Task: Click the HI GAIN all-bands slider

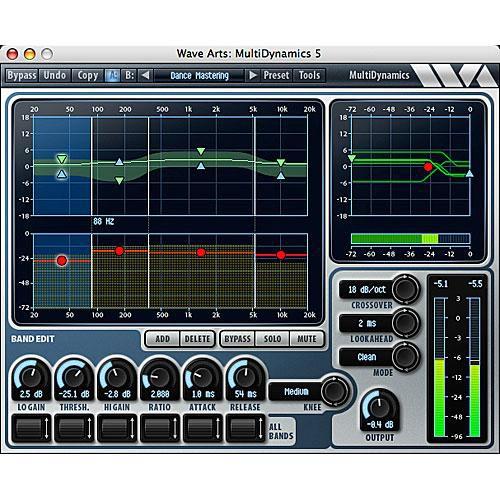Action: point(117,428)
